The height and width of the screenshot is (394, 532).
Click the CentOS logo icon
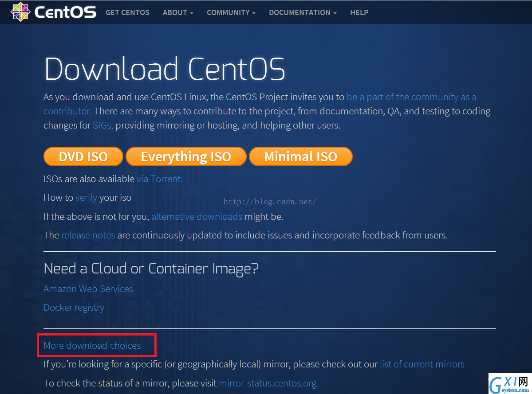pos(20,12)
